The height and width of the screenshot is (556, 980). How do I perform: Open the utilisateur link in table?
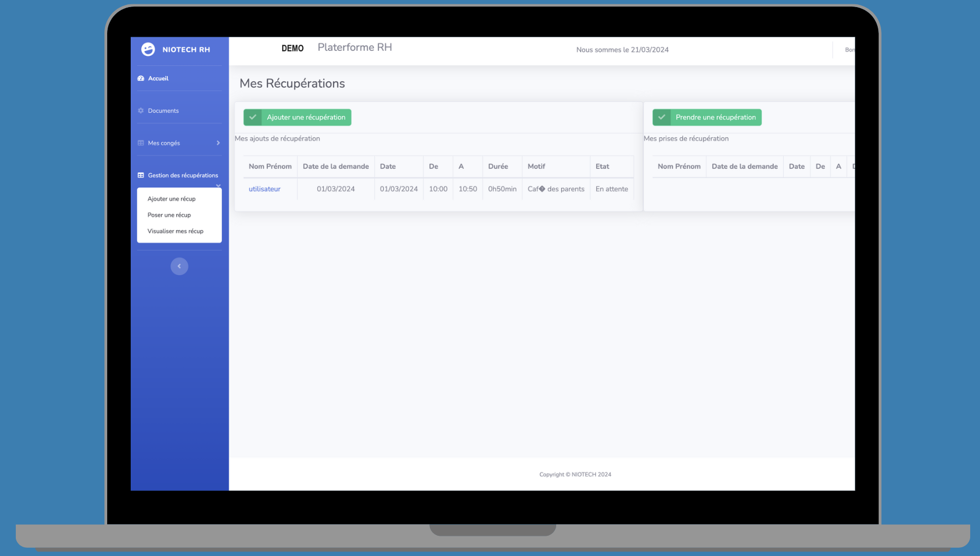pos(264,189)
